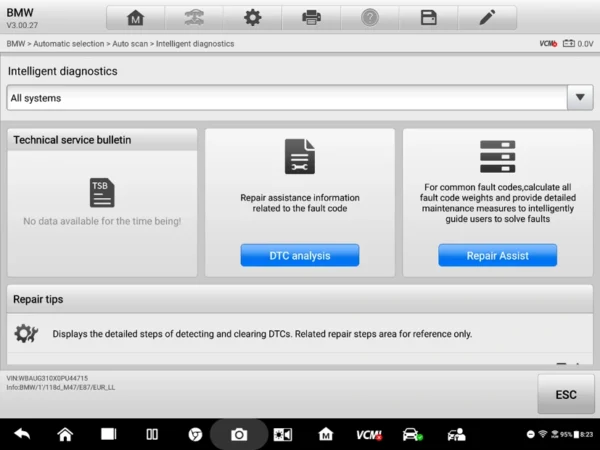Click the All systems selection field
This screenshot has width=600, height=450.
click(x=285, y=98)
